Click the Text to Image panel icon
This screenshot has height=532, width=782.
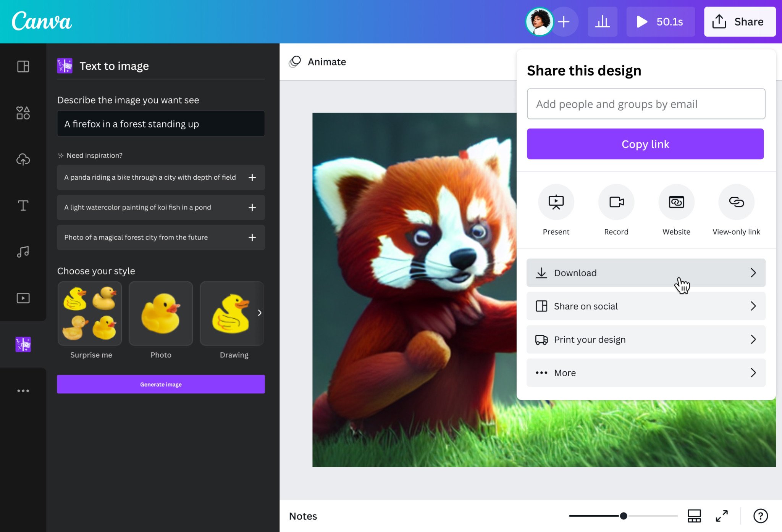(x=23, y=344)
